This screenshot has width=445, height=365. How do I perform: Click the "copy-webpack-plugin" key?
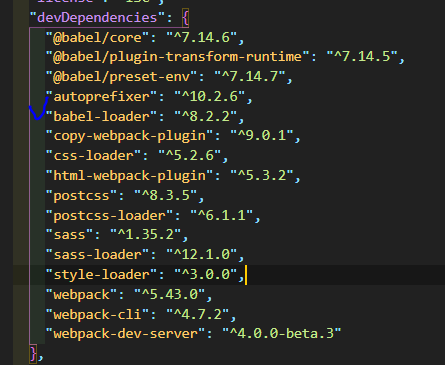tap(130, 136)
